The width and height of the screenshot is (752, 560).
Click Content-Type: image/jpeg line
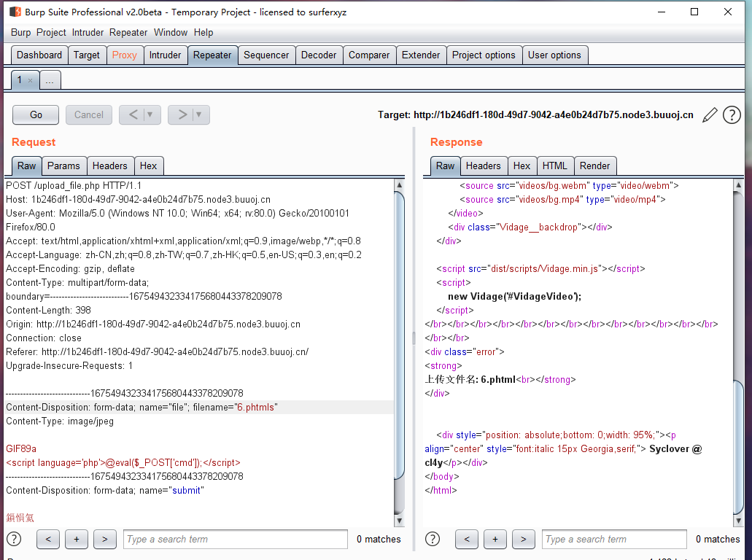[x=60, y=421]
